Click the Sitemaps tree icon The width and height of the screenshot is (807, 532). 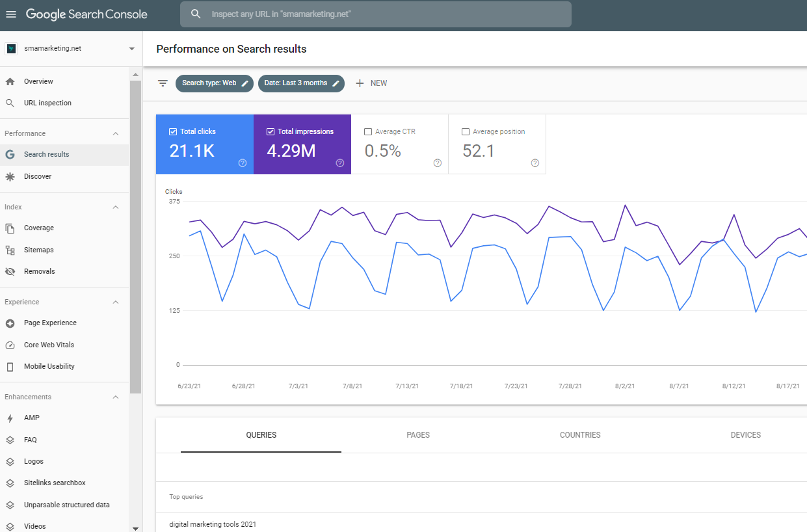point(10,250)
